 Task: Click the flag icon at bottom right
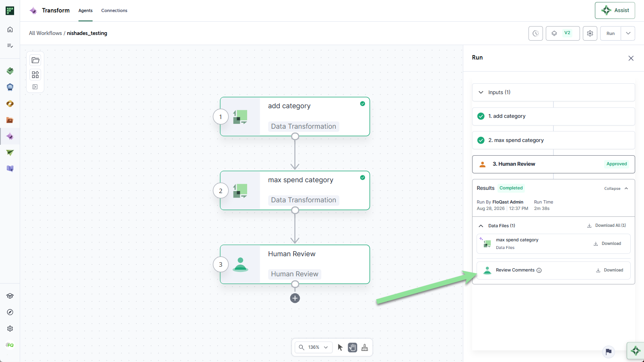click(609, 352)
